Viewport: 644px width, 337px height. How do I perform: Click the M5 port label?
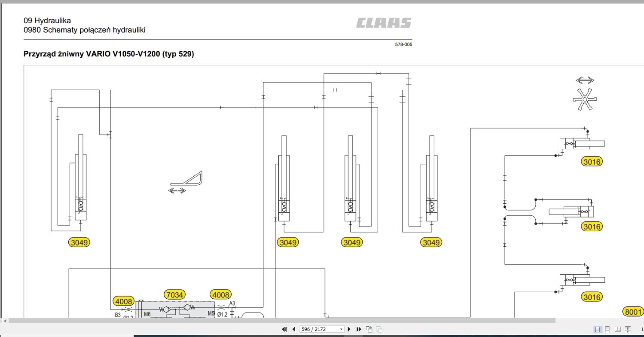point(211,314)
